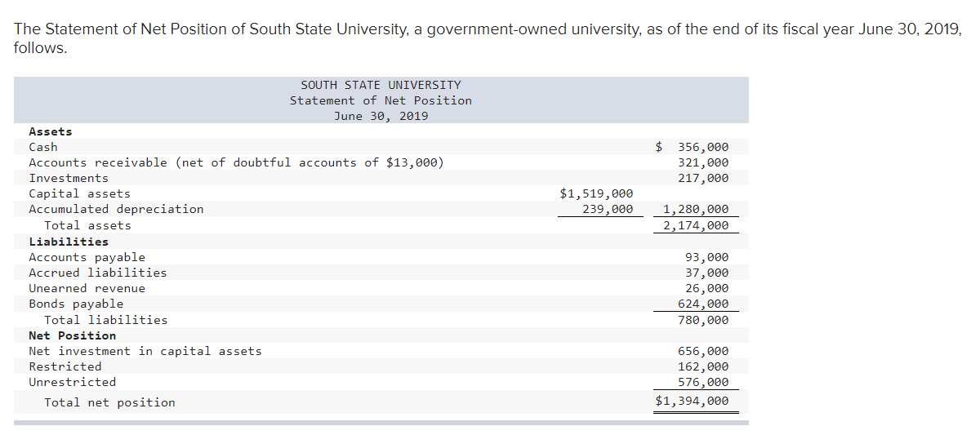Screen dimensions: 980x435
Task: Select Unearned revenue value 26,000
Action: [x=706, y=288]
